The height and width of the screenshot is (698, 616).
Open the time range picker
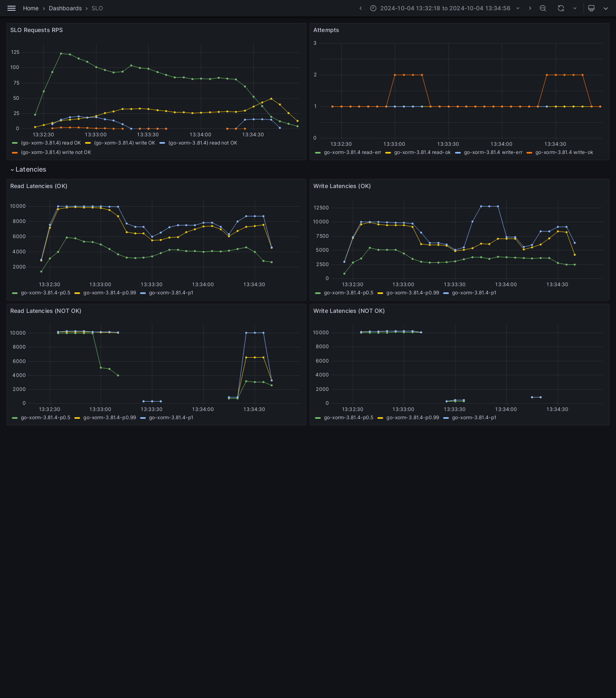[x=445, y=8]
